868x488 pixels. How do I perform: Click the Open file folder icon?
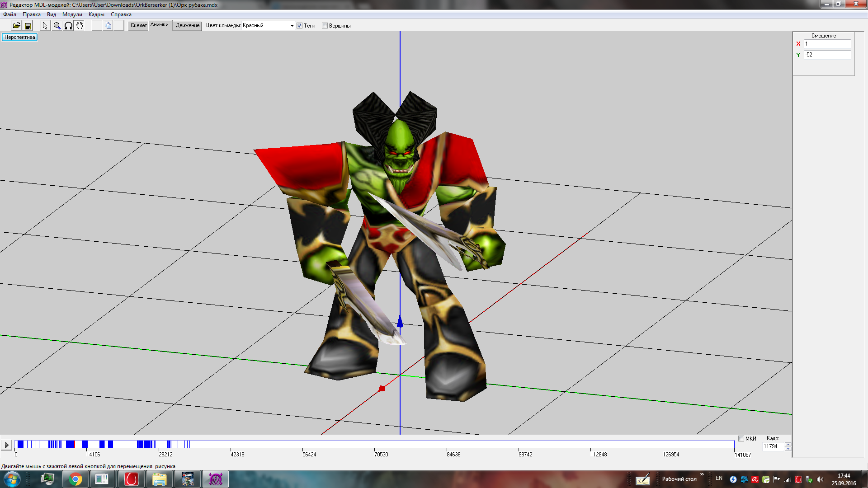click(16, 26)
